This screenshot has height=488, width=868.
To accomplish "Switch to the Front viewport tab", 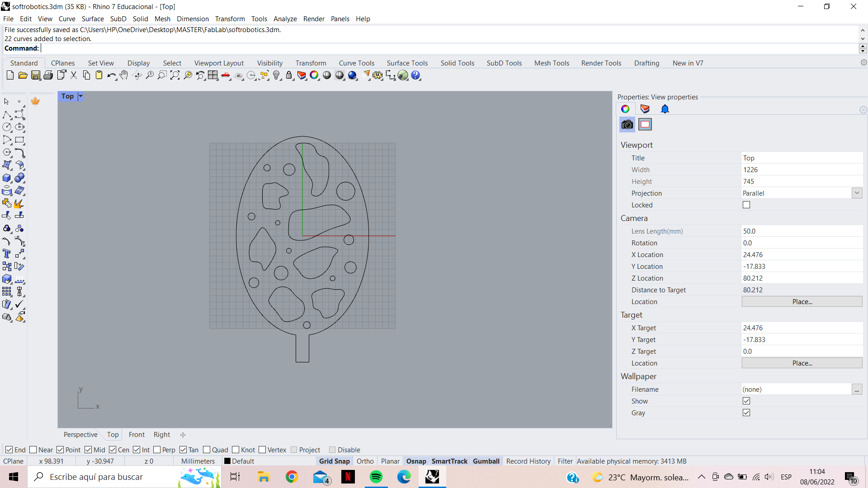I will tap(137, 434).
